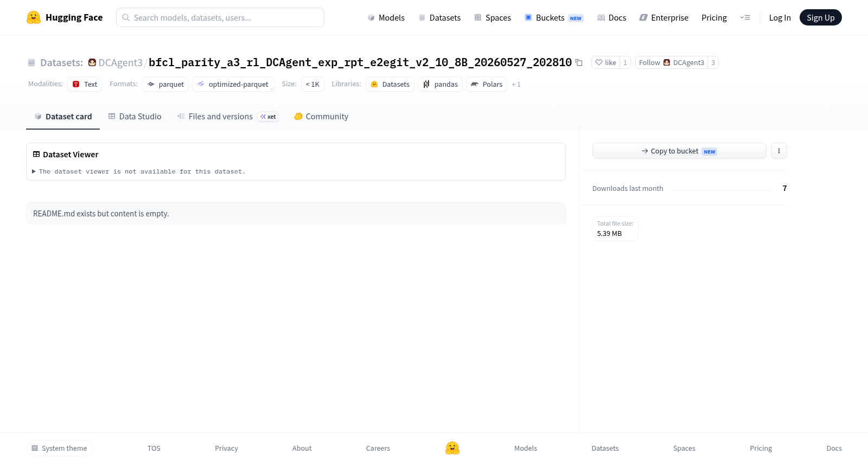The width and height of the screenshot is (868, 467).
Task: Click the <1K size tag
Action: tap(312, 84)
